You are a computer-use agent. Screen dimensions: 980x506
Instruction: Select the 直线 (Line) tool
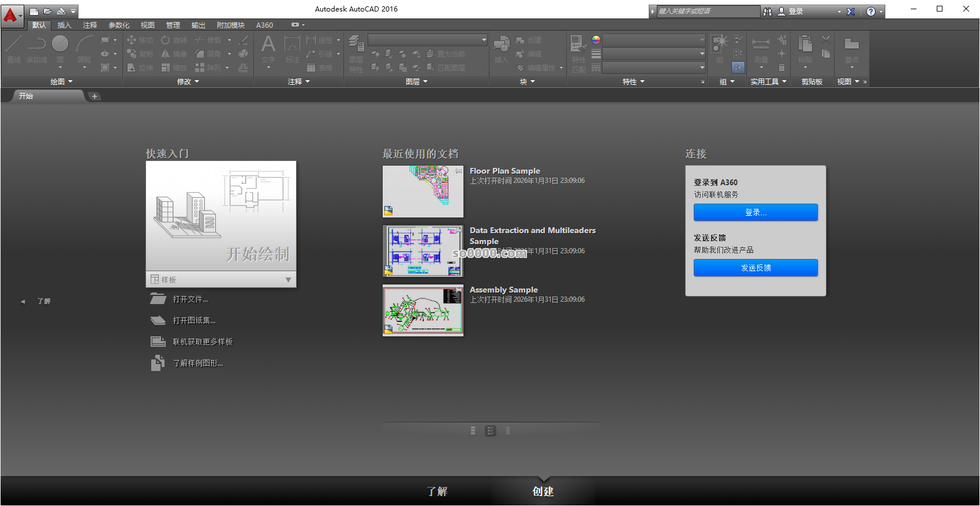tap(14, 48)
